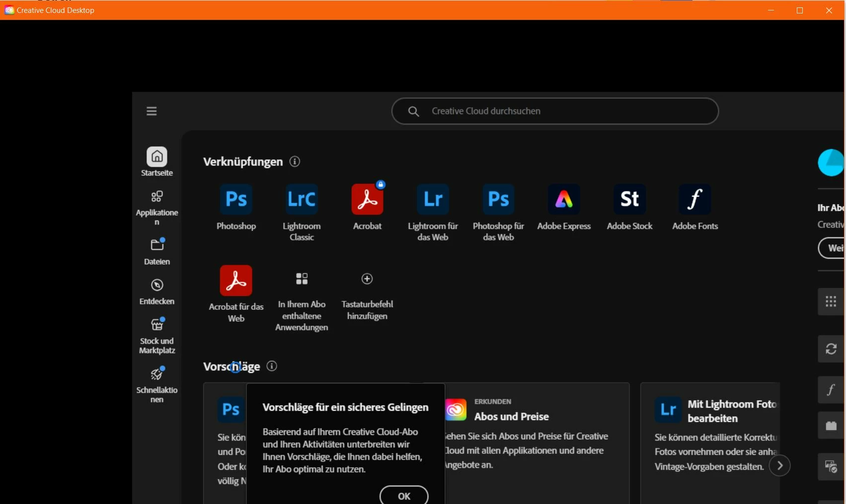Click the Verknüpfungen heading
The width and height of the screenshot is (846, 504).
point(243,161)
